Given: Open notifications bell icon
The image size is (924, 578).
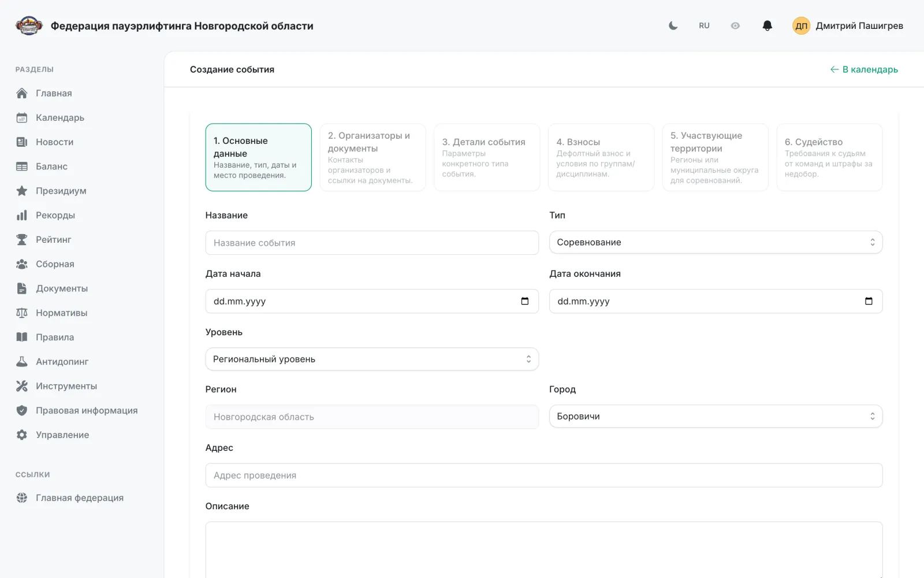Looking at the screenshot, I should tap(767, 25).
